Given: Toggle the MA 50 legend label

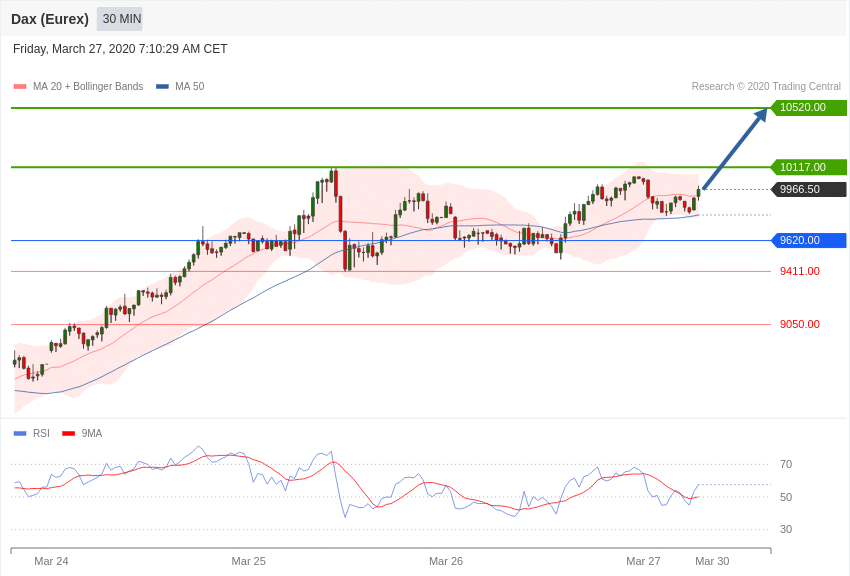Looking at the screenshot, I should tap(190, 87).
